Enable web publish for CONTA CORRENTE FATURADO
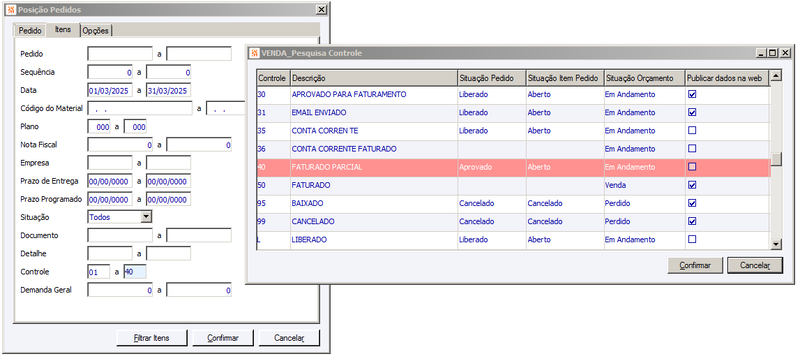The image size is (800, 361). click(x=692, y=148)
